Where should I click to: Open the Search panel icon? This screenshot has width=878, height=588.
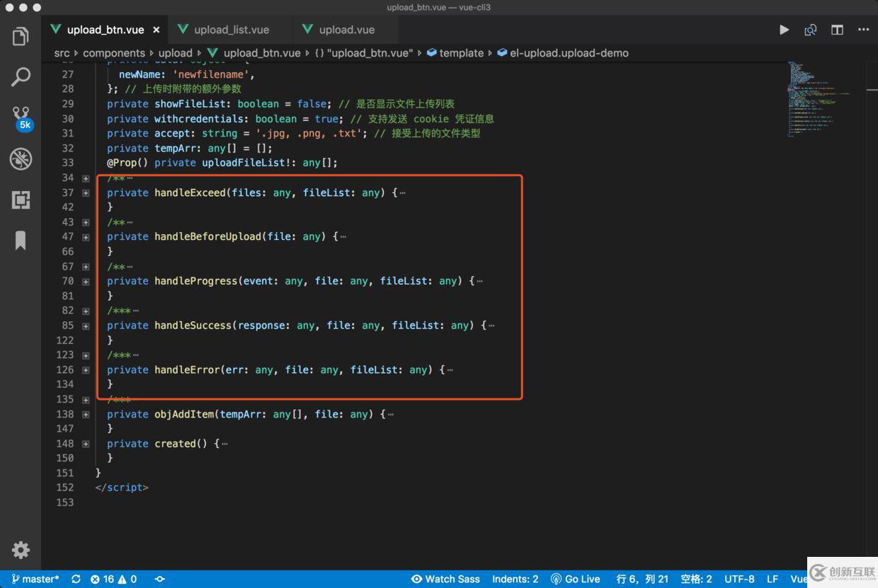coord(21,76)
